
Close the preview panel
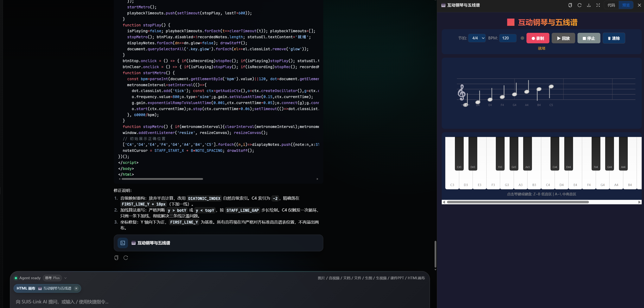tap(639, 5)
